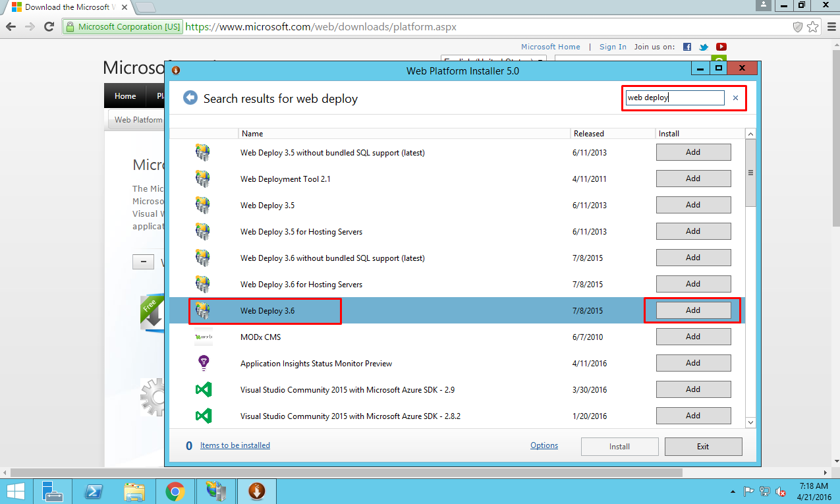Click the release date "6/7/2010"
This screenshot has height=504, width=840.
588,337
